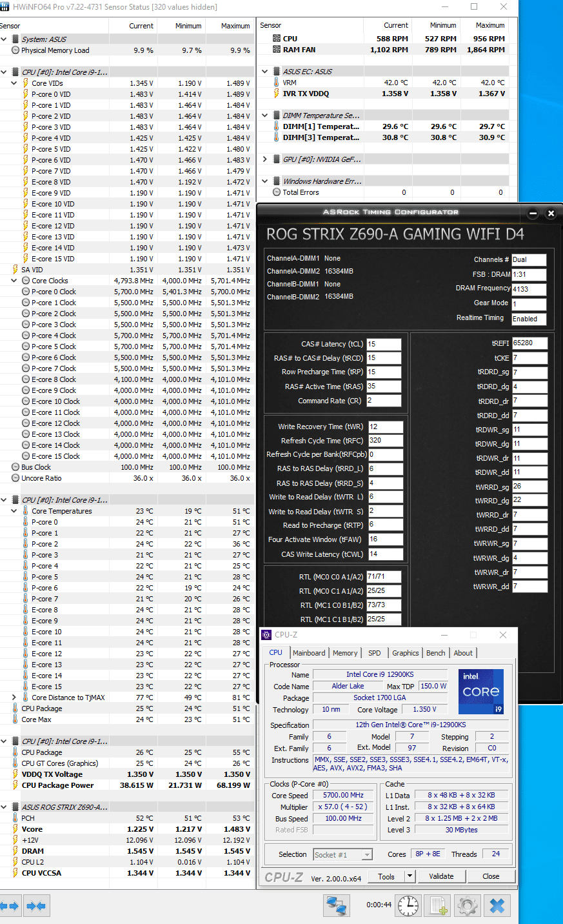Click the blue X close sensors icon
Viewport: 563px width, 924px height.
pyautogui.click(x=497, y=905)
